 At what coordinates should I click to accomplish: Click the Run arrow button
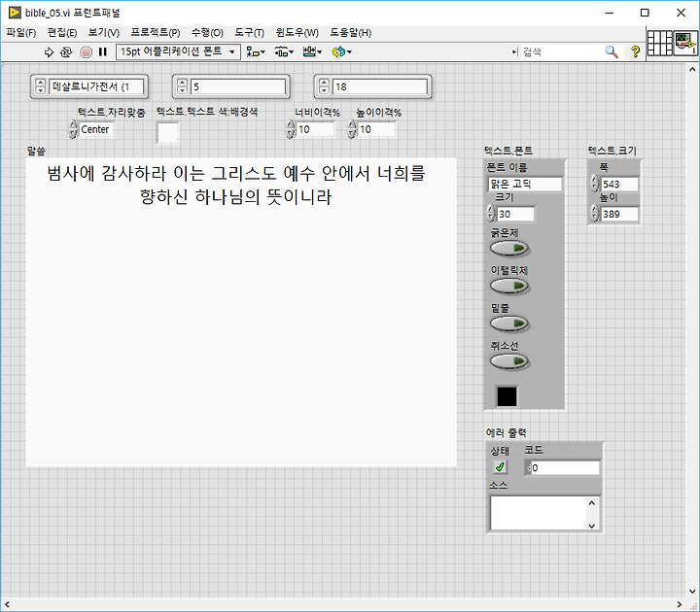pos(49,52)
